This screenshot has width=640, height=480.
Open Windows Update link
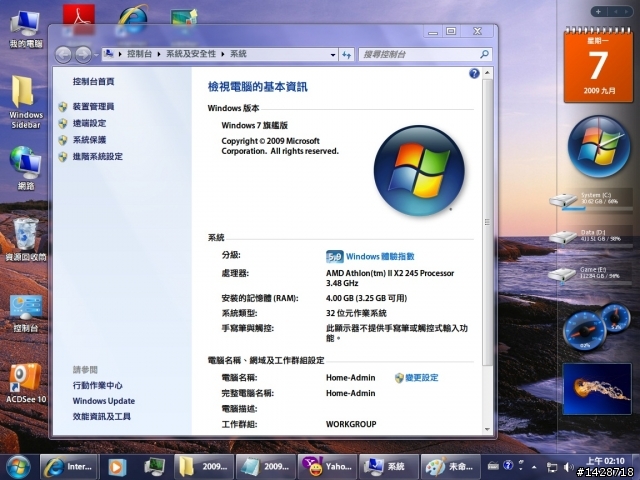coord(104,401)
